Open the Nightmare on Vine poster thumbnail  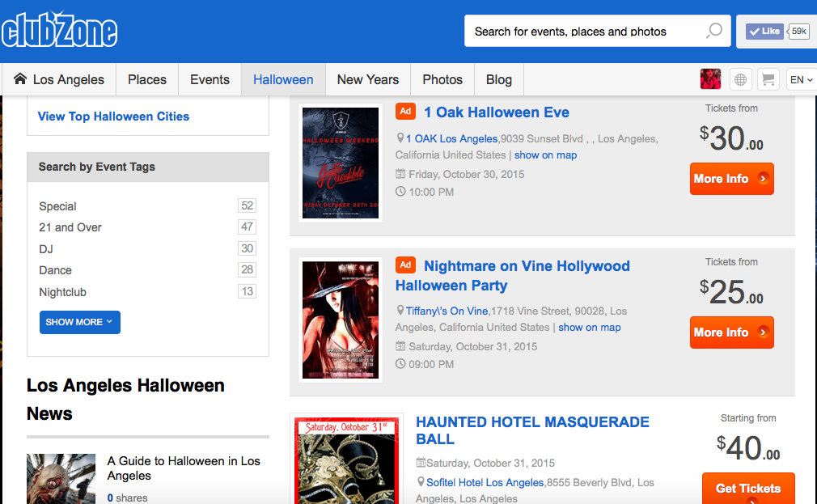tap(341, 320)
